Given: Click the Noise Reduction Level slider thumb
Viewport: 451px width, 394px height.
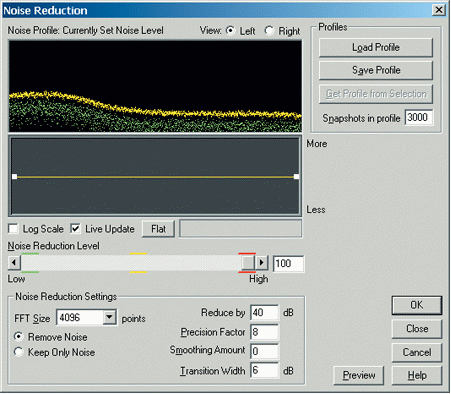Looking at the screenshot, I should [x=248, y=263].
